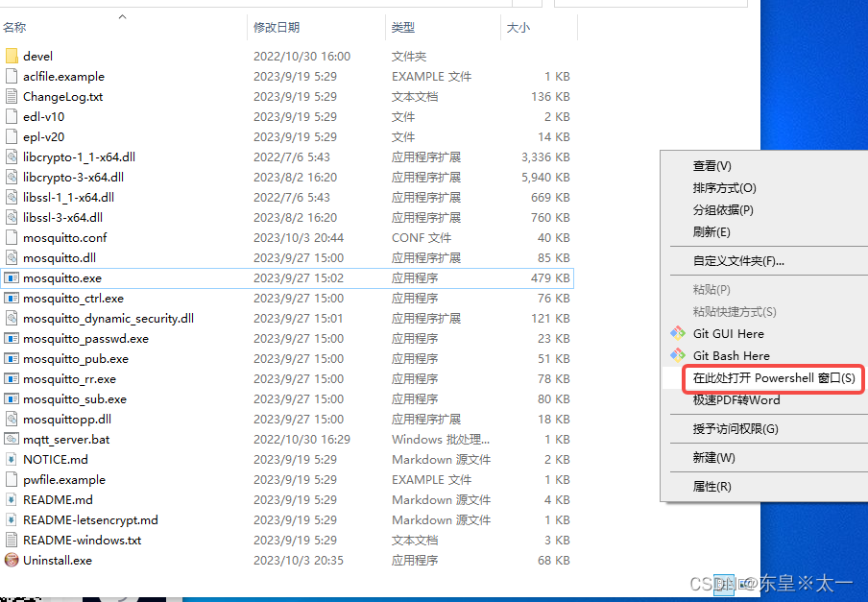This screenshot has width=868, height=602.
Task: Click the mosquittopp.dll icon
Action: (x=12, y=420)
